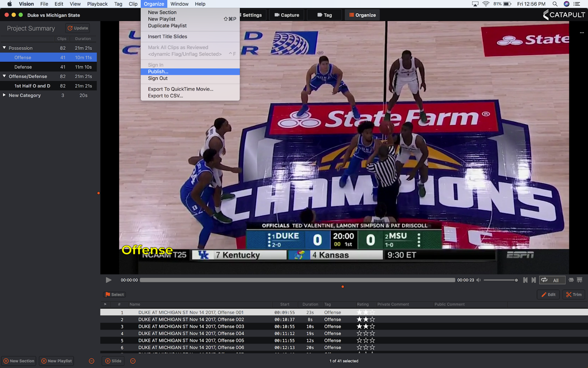Click the stacked layers icon beside loop control
Image resolution: width=588 pixels, height=368 pixels.
[571, 280]
